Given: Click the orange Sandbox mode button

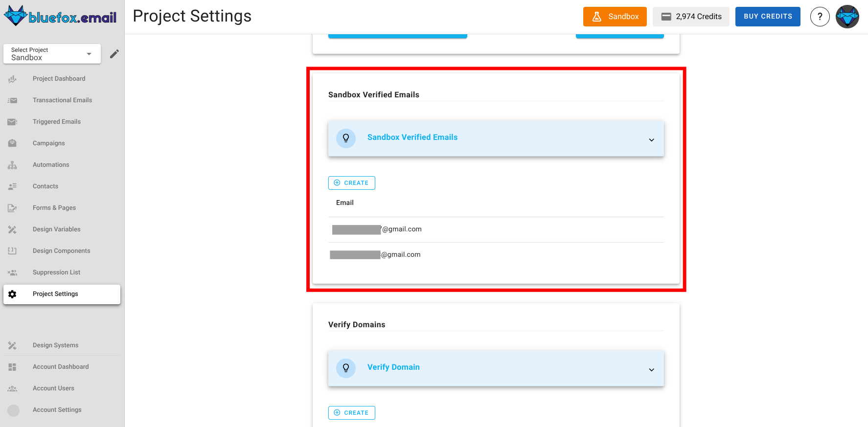Looking at the screenshot, I should click(x=615, y=17).
